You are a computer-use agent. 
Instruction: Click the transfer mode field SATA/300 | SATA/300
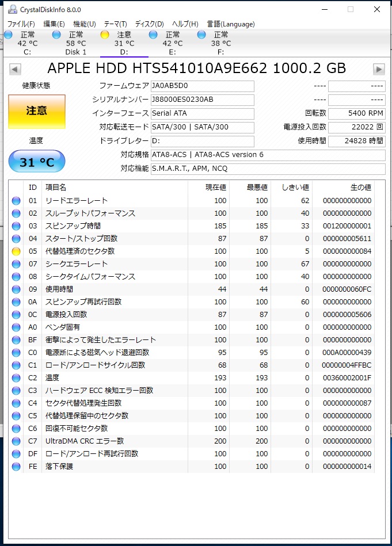click(x=203, y=128)
